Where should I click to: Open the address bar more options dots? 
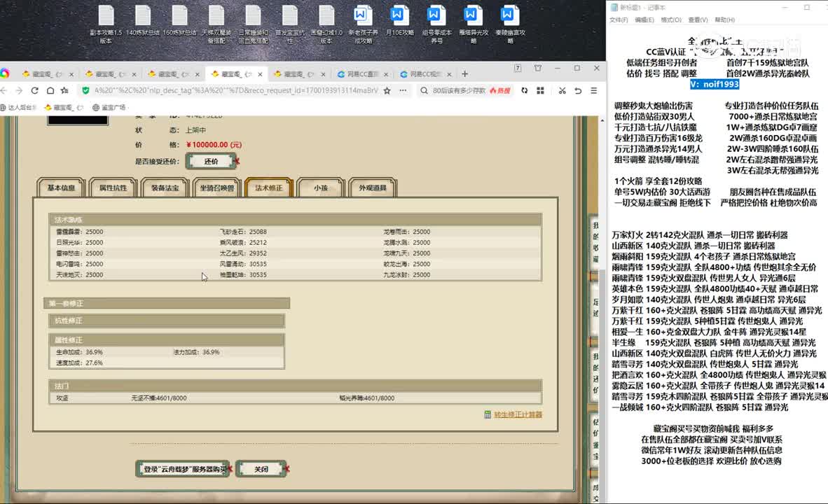click(x=403, y=91)
